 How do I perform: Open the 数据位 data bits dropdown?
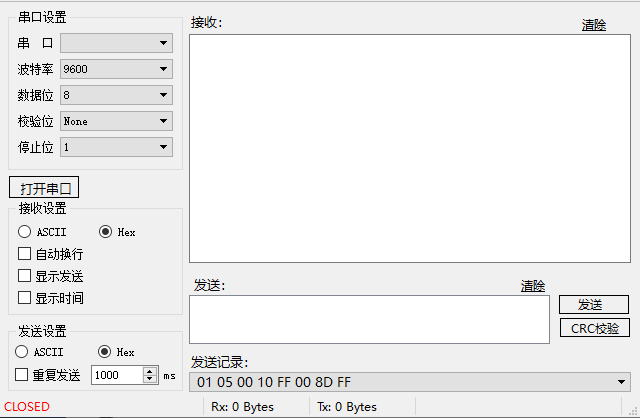coord(116,95)
